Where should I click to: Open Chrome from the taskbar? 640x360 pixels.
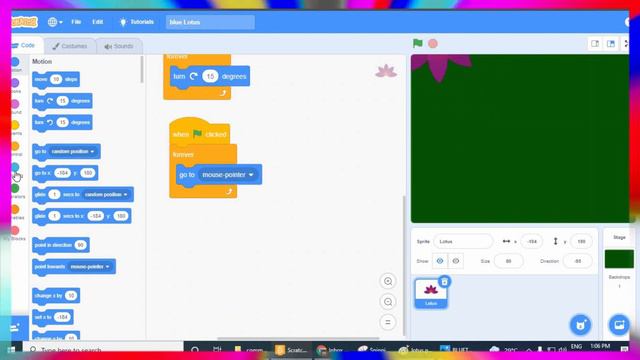[x=321, y=350]
